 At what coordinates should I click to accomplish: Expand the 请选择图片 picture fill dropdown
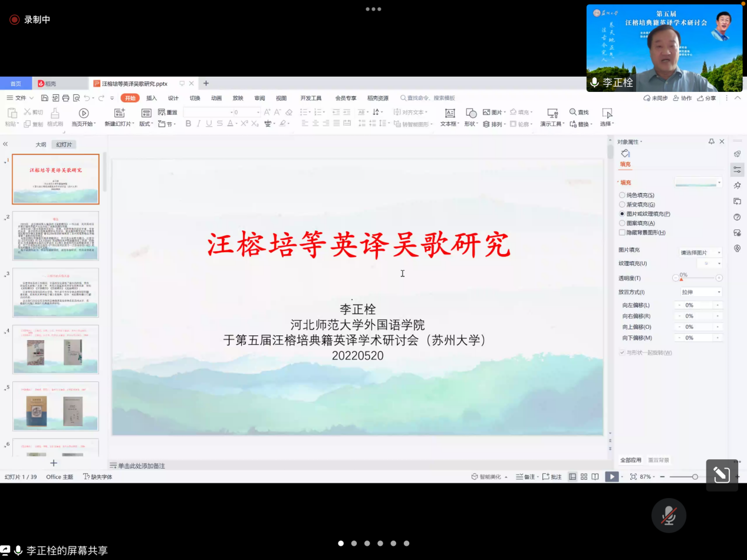tap(700, 252)
